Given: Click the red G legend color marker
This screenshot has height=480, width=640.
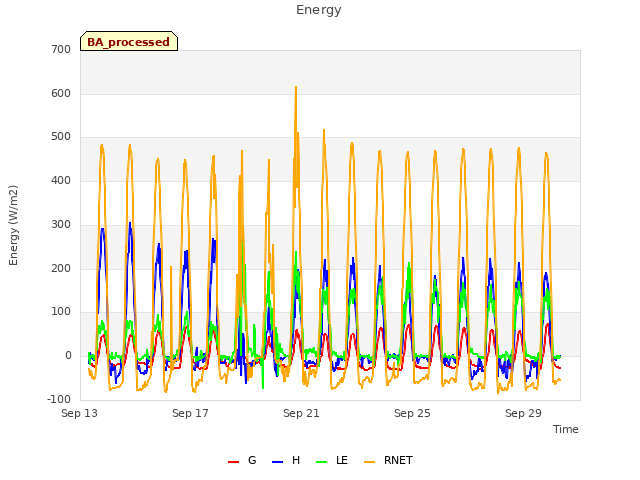Looking at the screenshot, I should click(x=233, y=462).
